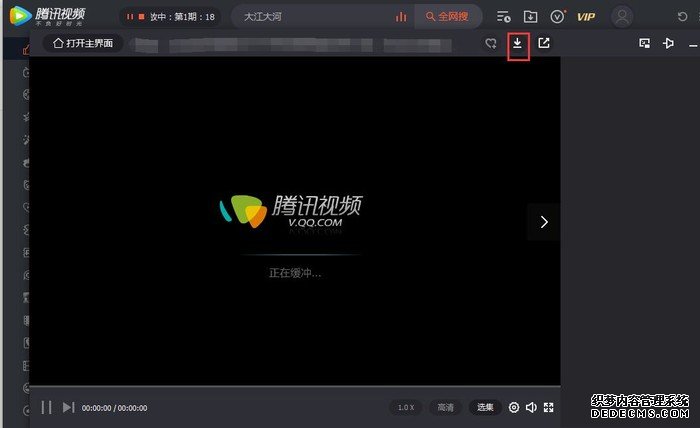Mute the volume speaker icon

tap(531, 407)
